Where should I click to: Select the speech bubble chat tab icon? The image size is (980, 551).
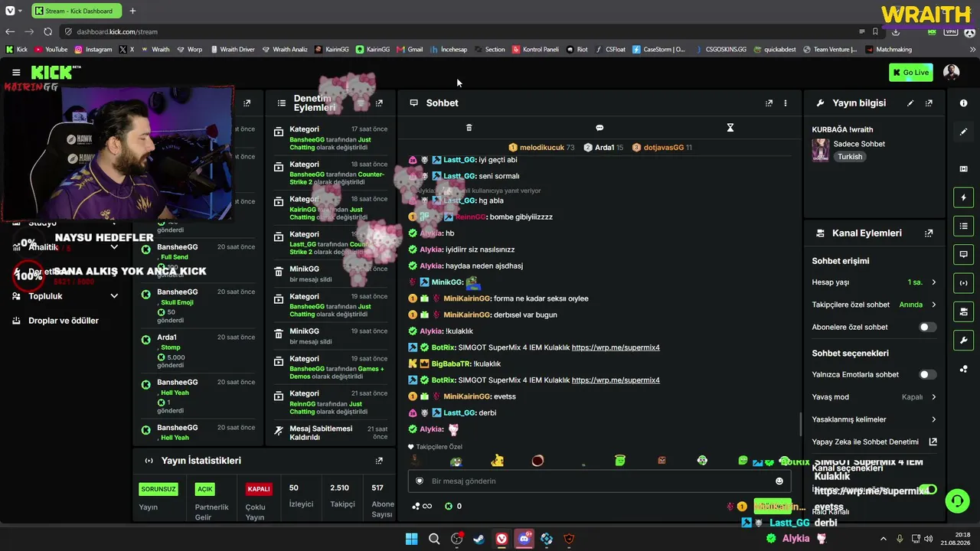(599, 128)
